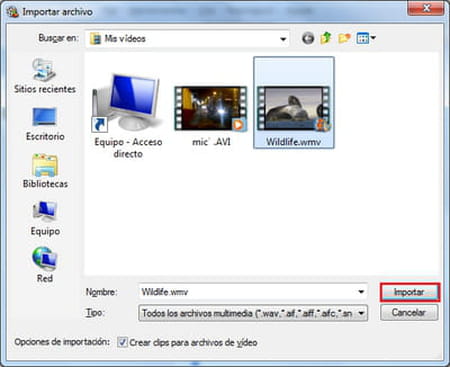Open the 'Buscar en' folder dropdown
The width and height of the screenshot is (450, 367).
tap(187, 39)
